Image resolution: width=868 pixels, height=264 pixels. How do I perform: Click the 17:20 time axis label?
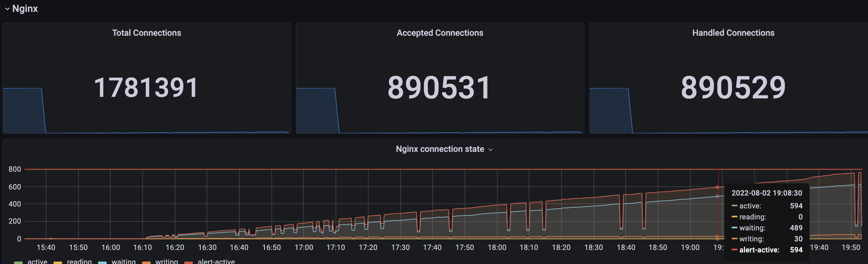pyautogui.click(x=368, y=248)
